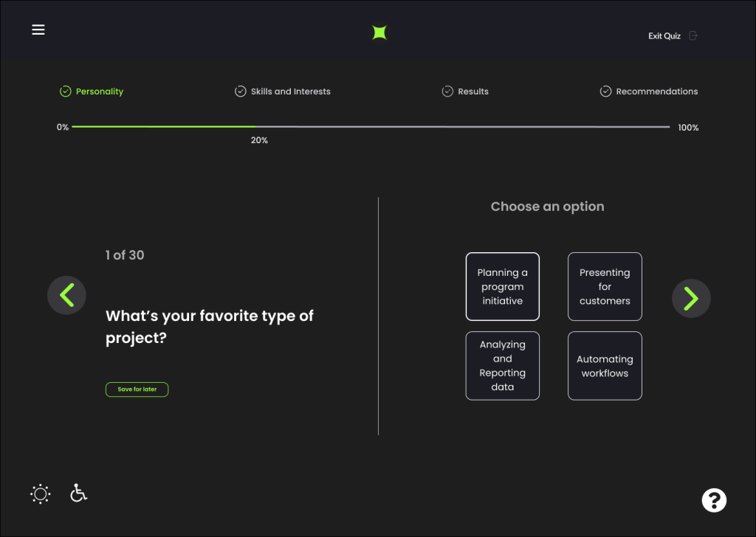Pick "Analyzing and Reporting data" option
This screenshot has height=537, width=756.
coord(502,366)
